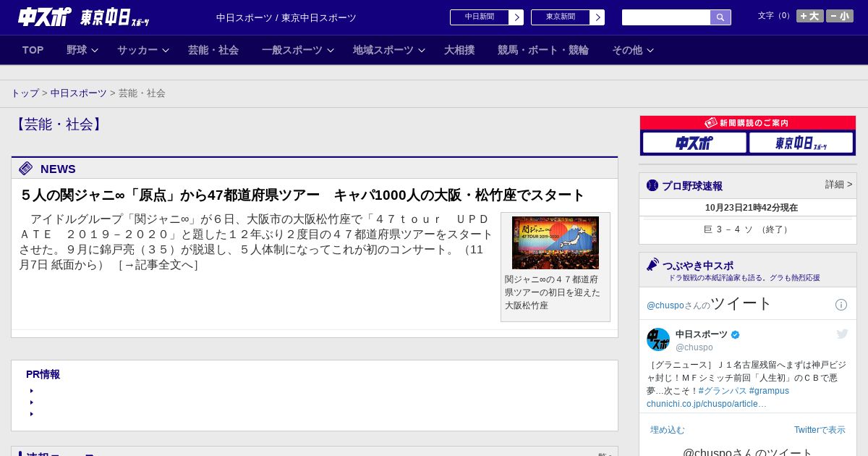Open the 関ジャニ∞ tour article headline
Viewport: 868px width, 456px height.
[x=302, y=195]
